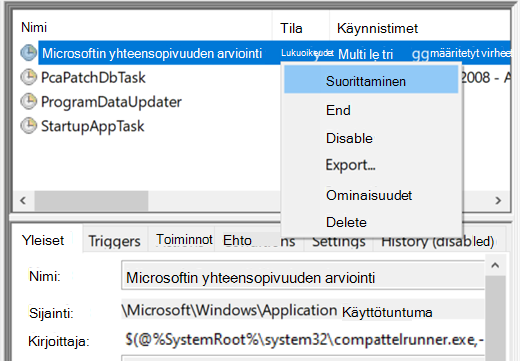Click the Kirjoittaja value with compattelrunner.exe
Image resolution: width=520 pixels, height=361 pixels.
tap(304, 340)
